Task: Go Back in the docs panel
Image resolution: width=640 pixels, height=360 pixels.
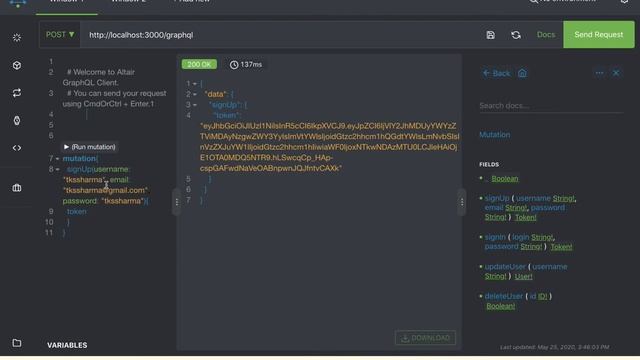Action: (496, 73)
